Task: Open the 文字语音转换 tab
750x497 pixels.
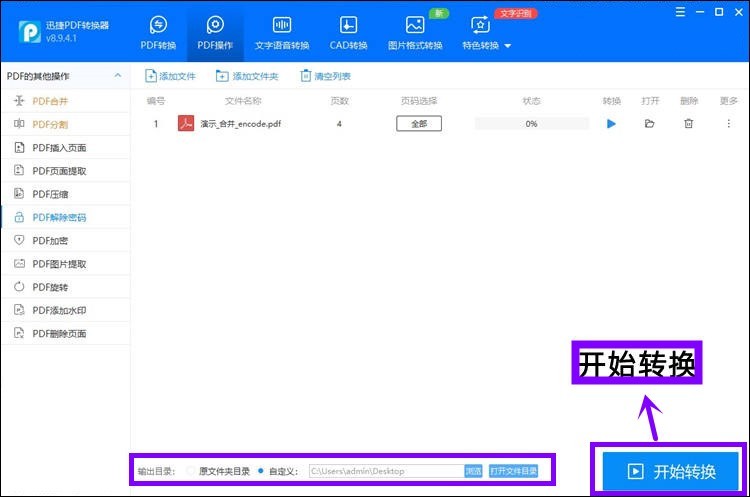Action: pos(282,33)
